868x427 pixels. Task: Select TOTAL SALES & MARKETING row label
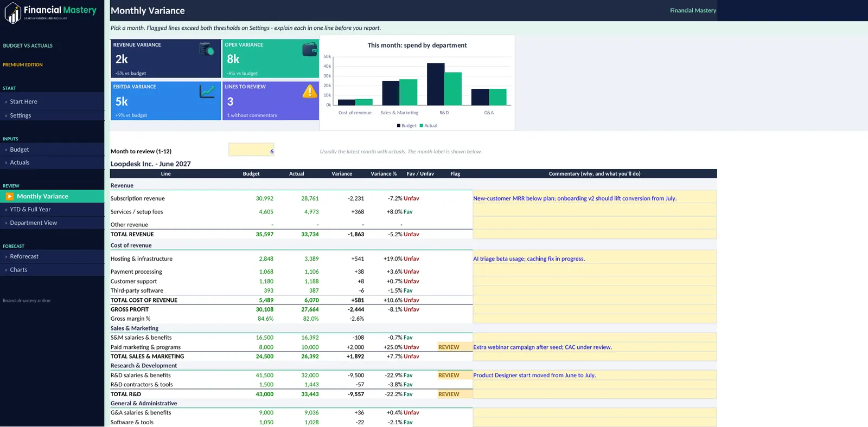[147, 357]
